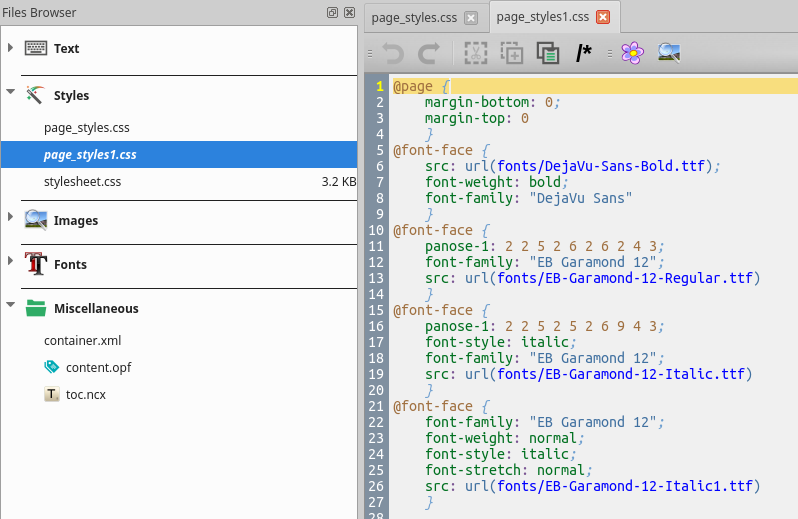Close the page_styles1.css tab
The width and height of the screenshot is (798, 519).
603,17
